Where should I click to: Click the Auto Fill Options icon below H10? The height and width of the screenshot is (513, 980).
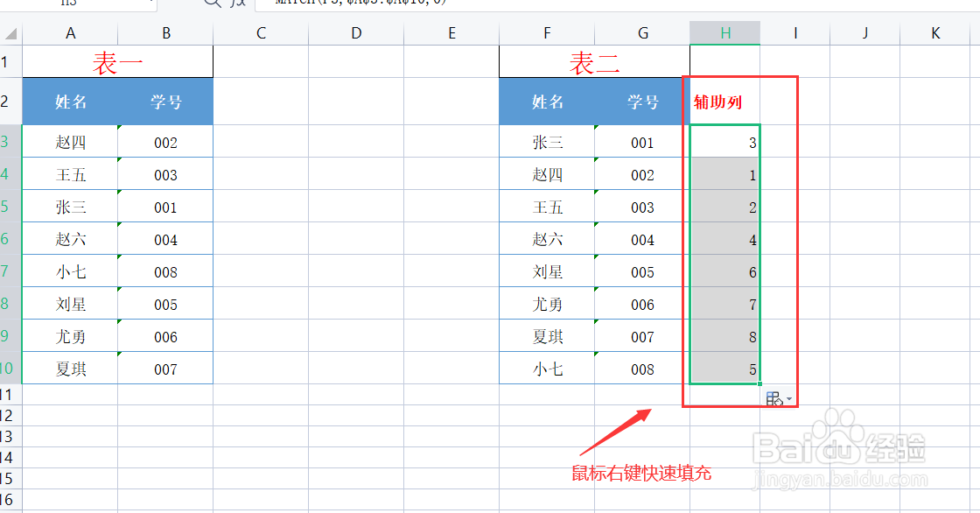tap(773, 398)
